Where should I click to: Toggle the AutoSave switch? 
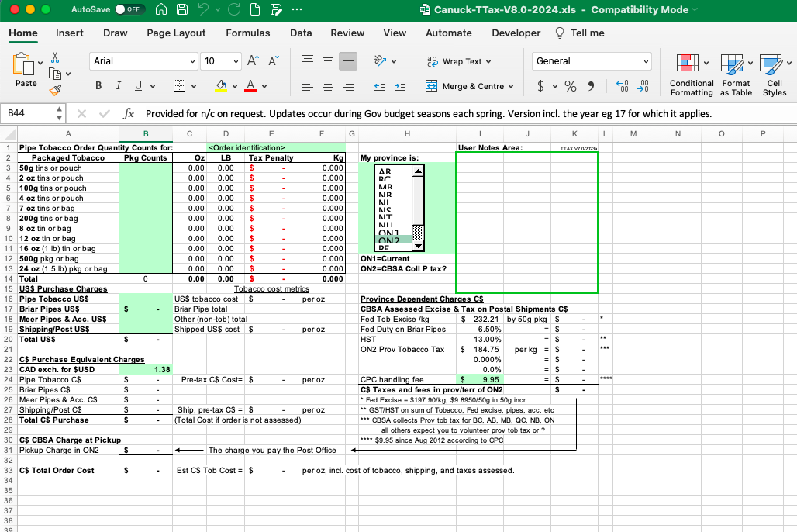[130, 10]
